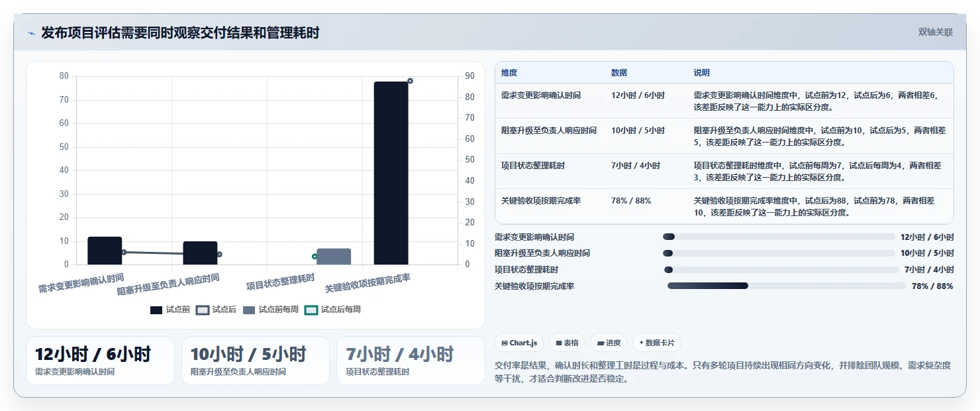Click the teal line point near 项目状态整理耗时
Viewport: 980px width, 411px height.
(315, 257)
